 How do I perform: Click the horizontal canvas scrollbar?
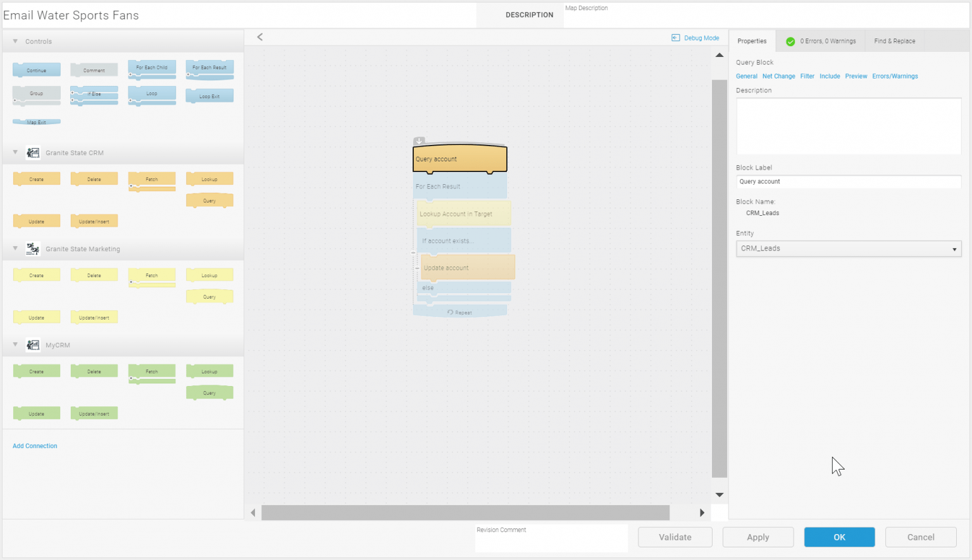465,513
